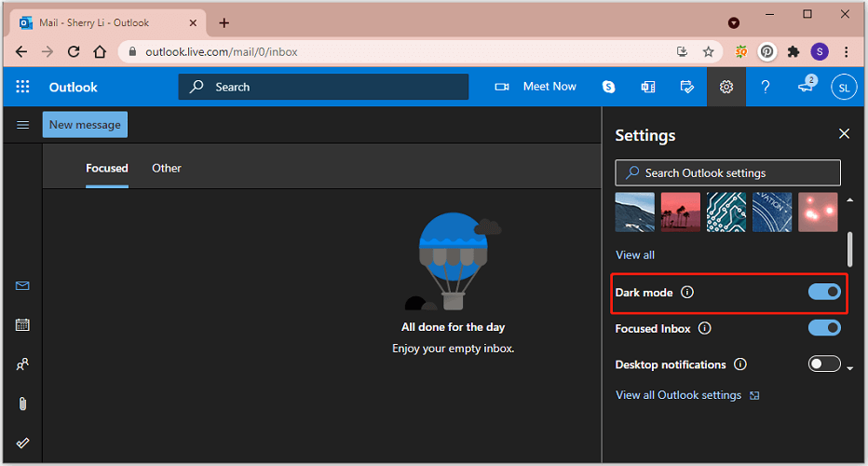
Task: Click the Dark mode info icon
Action: (687, 292)
